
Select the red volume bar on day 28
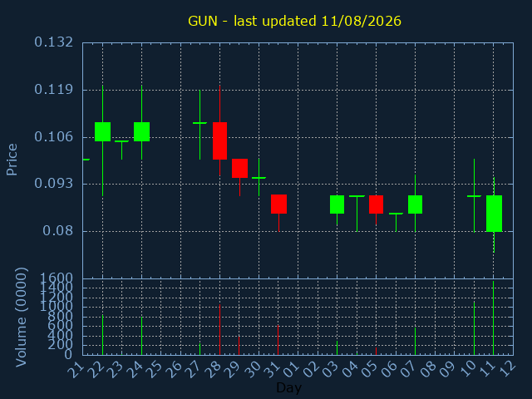[x=219, y=329]
